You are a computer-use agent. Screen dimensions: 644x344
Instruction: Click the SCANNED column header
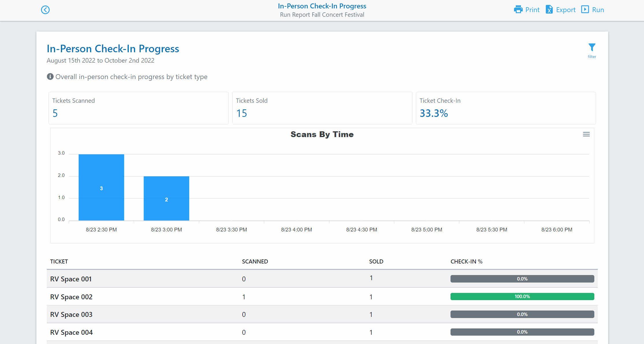click(x=255, y=261)
